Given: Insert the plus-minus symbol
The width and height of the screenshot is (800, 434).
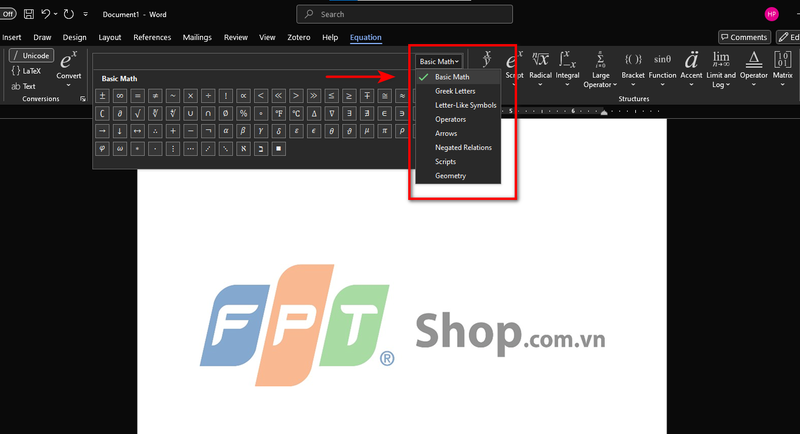Looking at the screenshot, I should (x=102, y=95).
